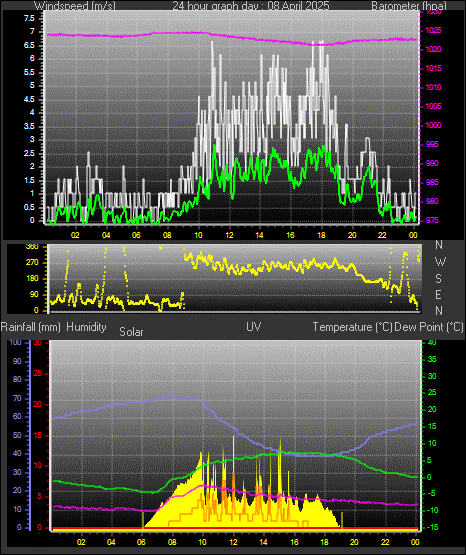Select 1020 on the barometer axis
This screenshot has height=555, width=466.
[x=433, y=50]
